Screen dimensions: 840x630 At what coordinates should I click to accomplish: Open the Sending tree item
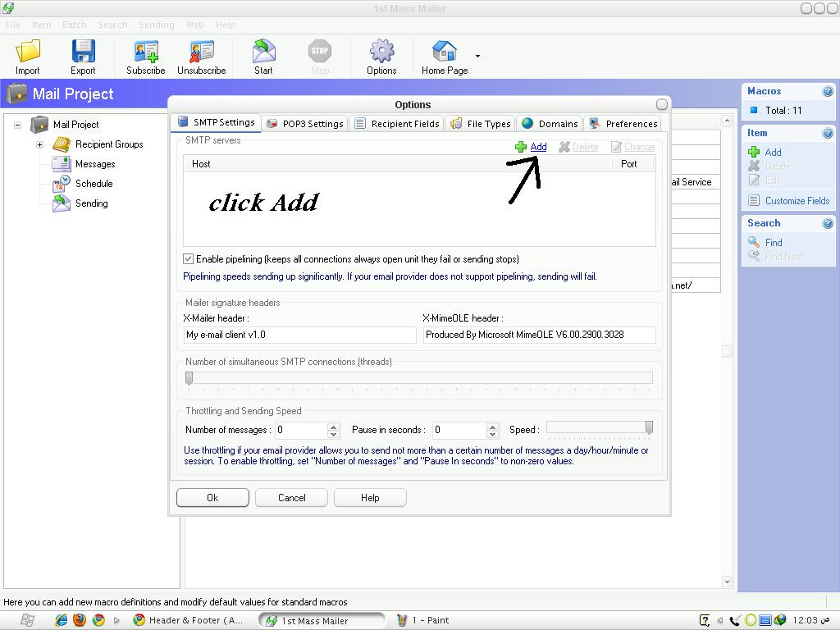coord(92,203)
